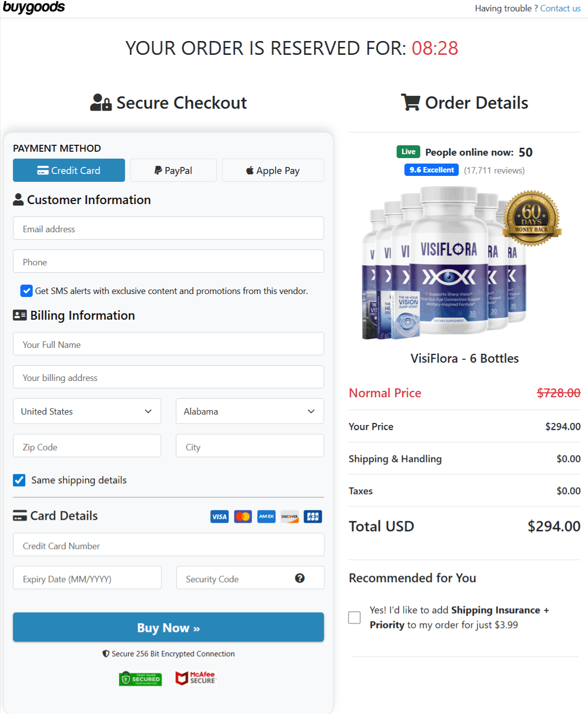Open the Contact us link
Viewport: 588px width, 714px height.
[x=560, y=8]
